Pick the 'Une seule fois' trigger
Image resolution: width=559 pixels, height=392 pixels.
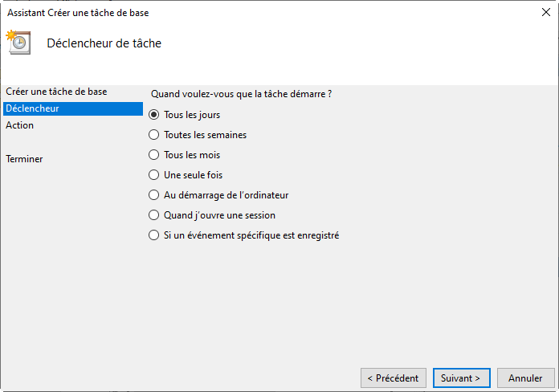tap(154, 175)
